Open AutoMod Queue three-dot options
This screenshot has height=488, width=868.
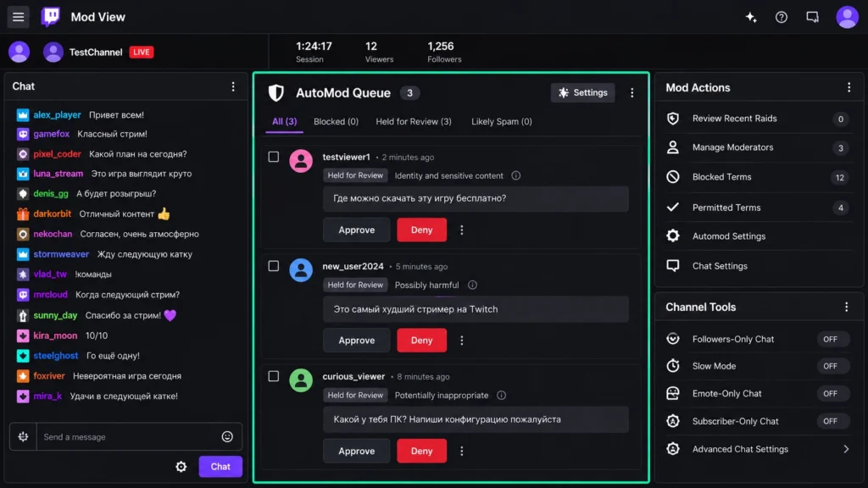click(x=632, y=93)
